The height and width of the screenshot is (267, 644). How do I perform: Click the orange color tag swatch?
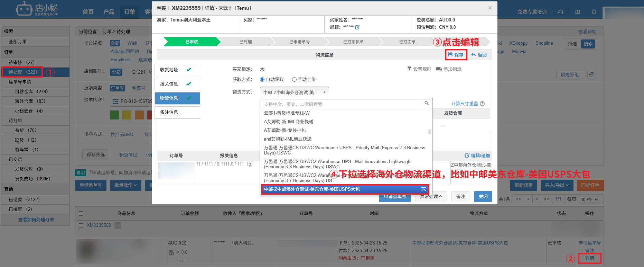pos(139,115)
